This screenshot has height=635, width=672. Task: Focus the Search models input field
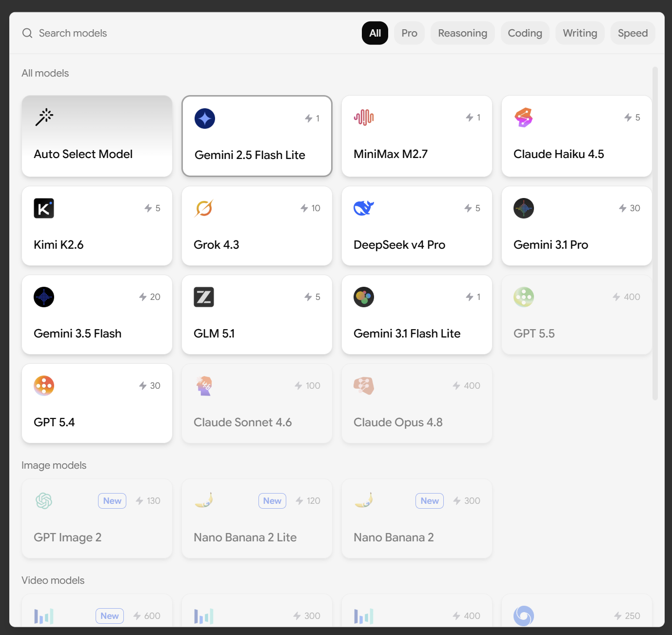coord(185,33)
